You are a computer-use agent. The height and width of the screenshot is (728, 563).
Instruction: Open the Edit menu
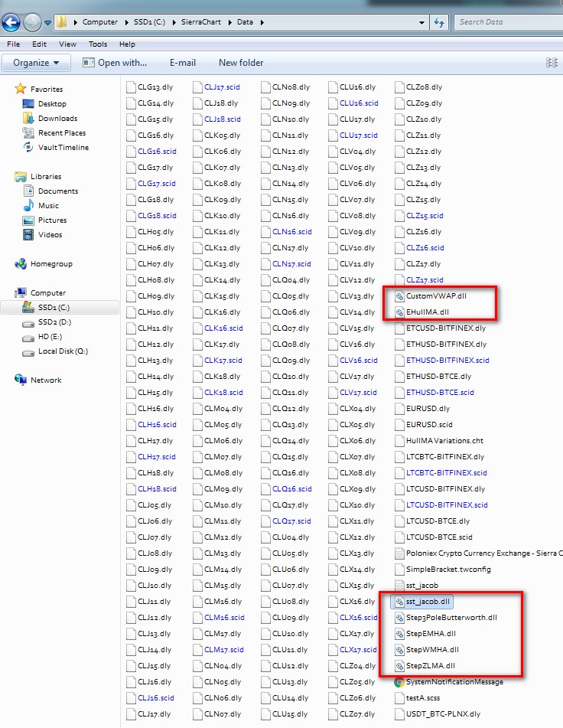(40, 44)
